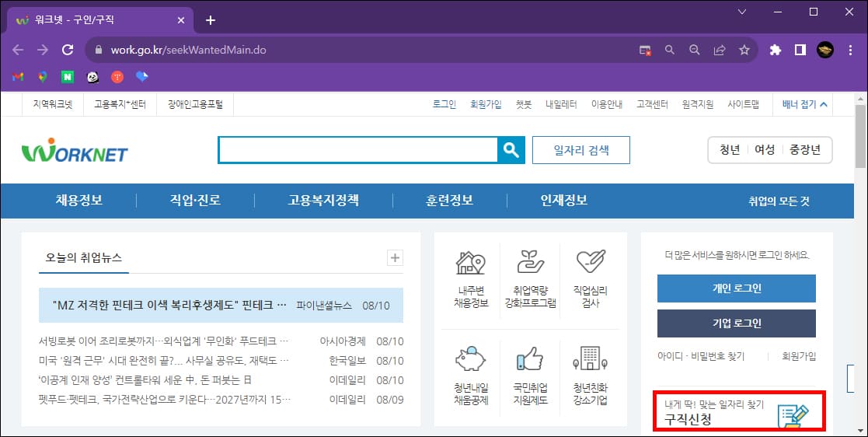Open Chrome three-dot menu

point(850,50)
